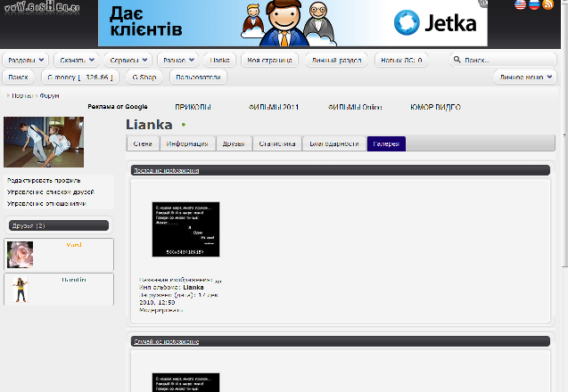
Task: Click the second friend's avatar image
Action: click(x=20, y=290)
